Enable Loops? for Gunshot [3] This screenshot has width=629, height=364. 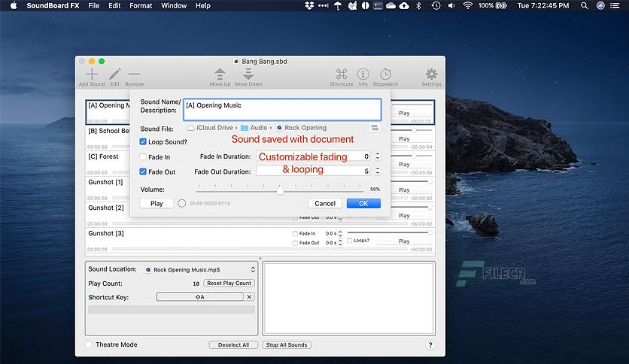pyautogui.click(x=349, y=241)
